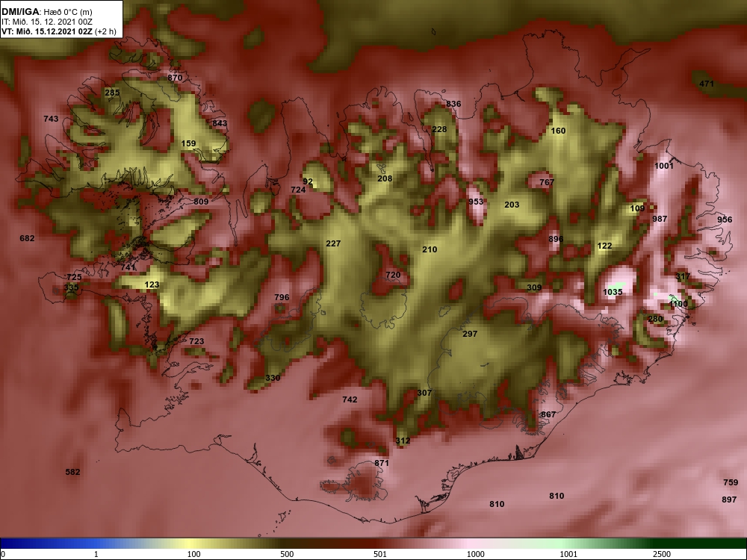Click the map value 159
Viewport: 747px width, 560px height.
pos(188,143)
